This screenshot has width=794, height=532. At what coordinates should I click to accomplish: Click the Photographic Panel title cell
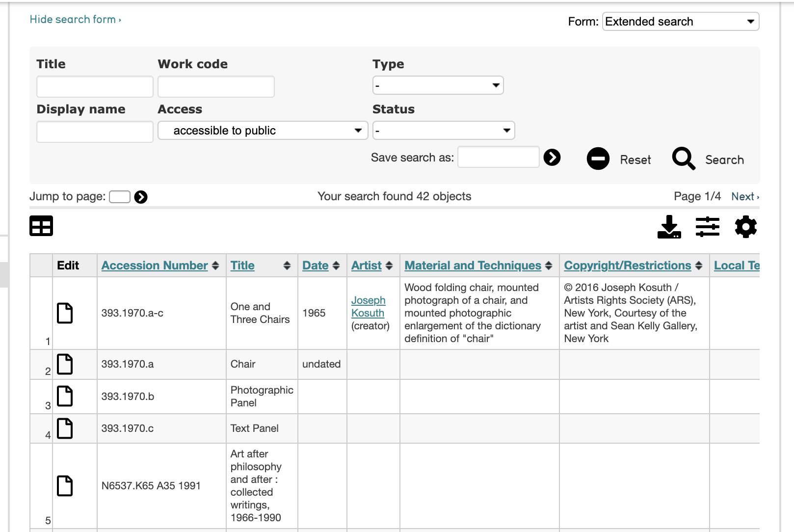click(262, 397)
